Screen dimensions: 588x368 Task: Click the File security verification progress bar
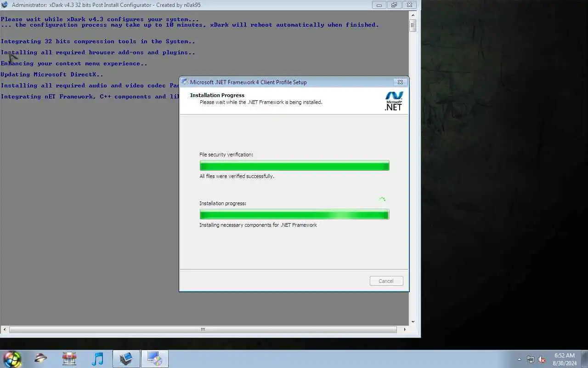(x=294, y=166)
